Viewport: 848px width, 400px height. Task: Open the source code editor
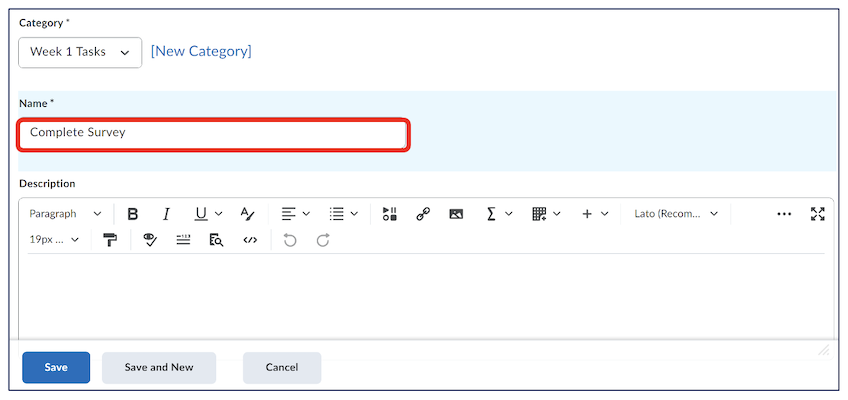[x=250, y=240]
